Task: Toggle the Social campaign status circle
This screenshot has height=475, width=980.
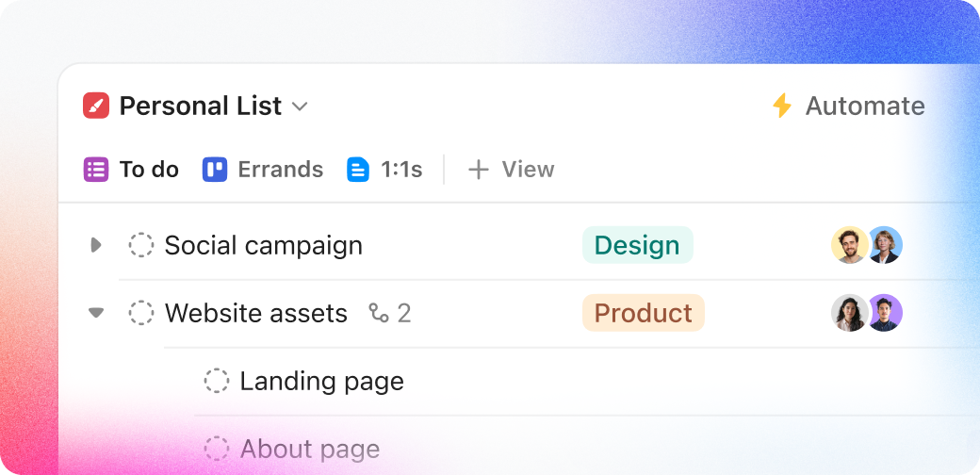Action: click(x=141, y=245)
